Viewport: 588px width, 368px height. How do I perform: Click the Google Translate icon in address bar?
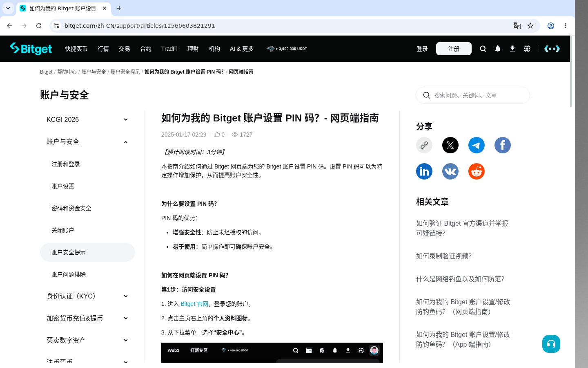pyautogui.click(x=517, y=26)
